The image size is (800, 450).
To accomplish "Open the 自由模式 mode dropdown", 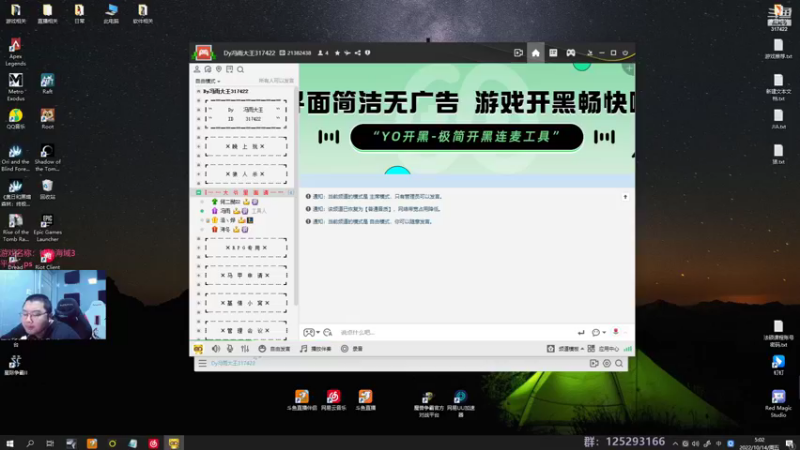I will [208, 81].
